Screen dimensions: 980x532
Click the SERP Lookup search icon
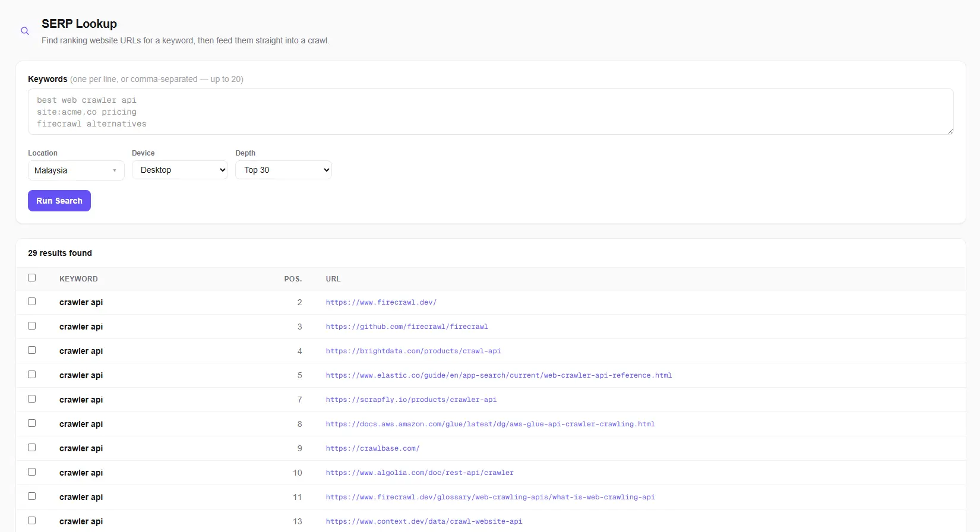(x=25, y=31)
